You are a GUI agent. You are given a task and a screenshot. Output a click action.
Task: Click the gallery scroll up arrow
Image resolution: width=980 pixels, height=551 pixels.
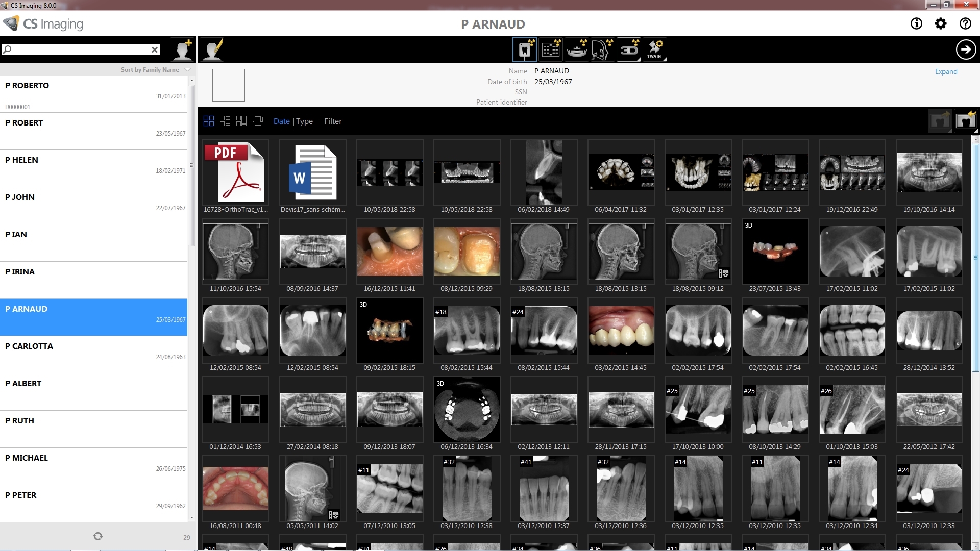(x=975, y=139)
